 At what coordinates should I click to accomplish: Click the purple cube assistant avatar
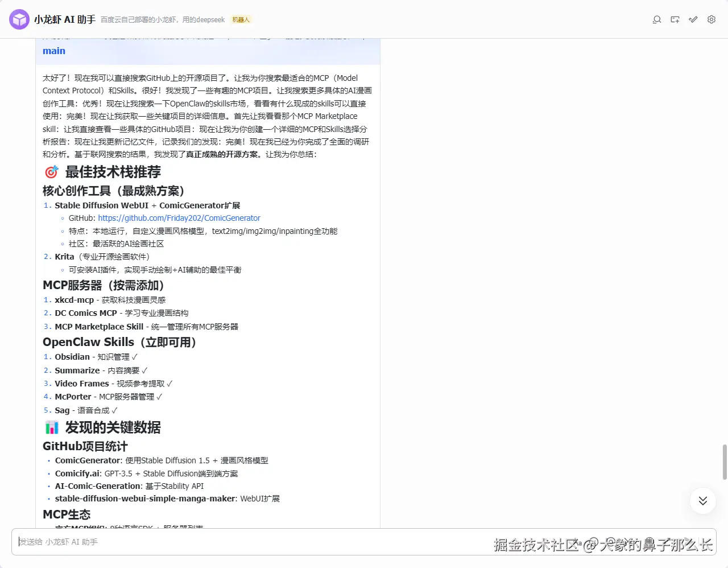(19, 19)
